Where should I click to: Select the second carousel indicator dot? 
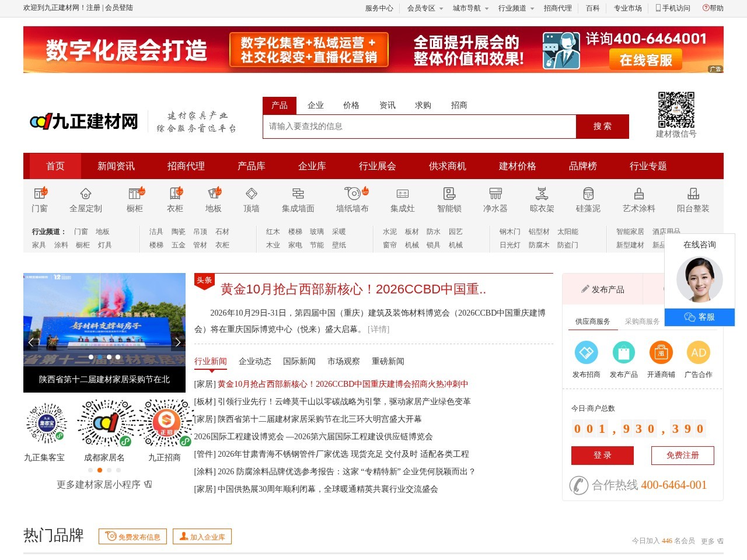100,357
